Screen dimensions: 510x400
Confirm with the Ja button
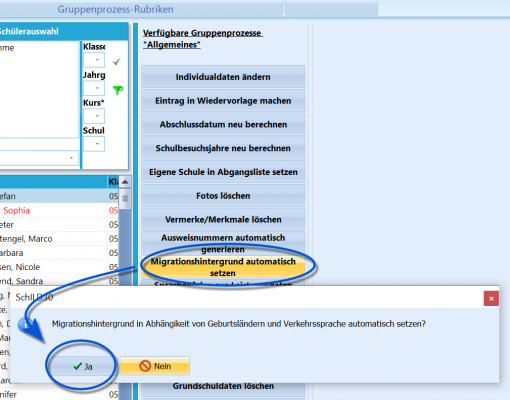click(x=83, y=366)
